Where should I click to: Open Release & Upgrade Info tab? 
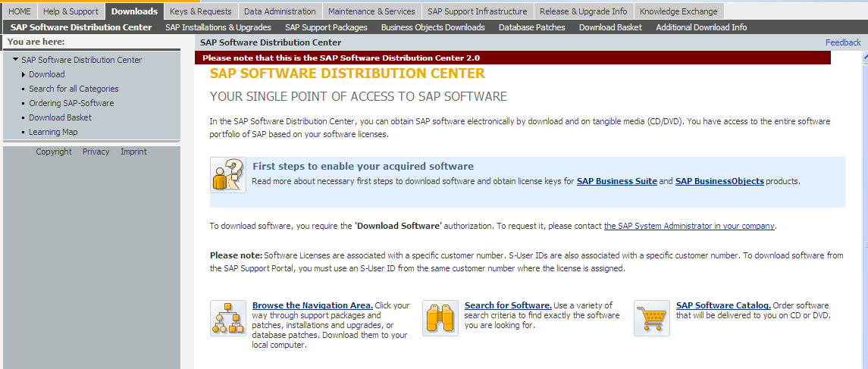[x=584, y=11]
